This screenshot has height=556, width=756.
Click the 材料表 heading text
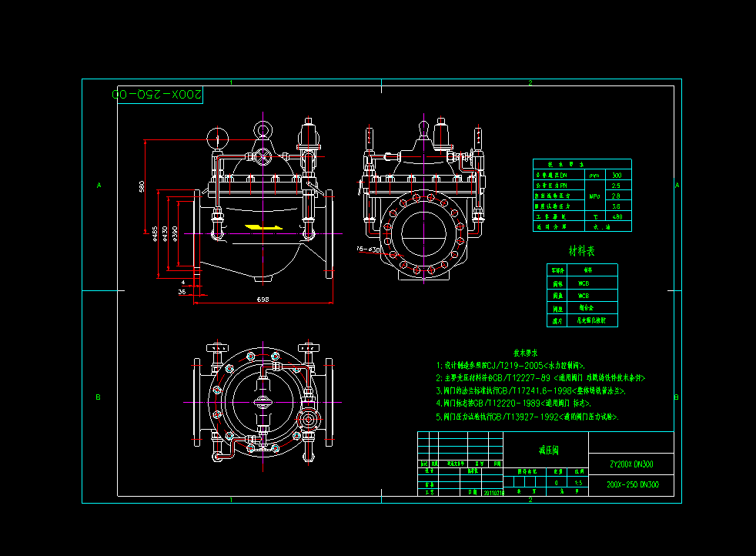pos(581,251)
